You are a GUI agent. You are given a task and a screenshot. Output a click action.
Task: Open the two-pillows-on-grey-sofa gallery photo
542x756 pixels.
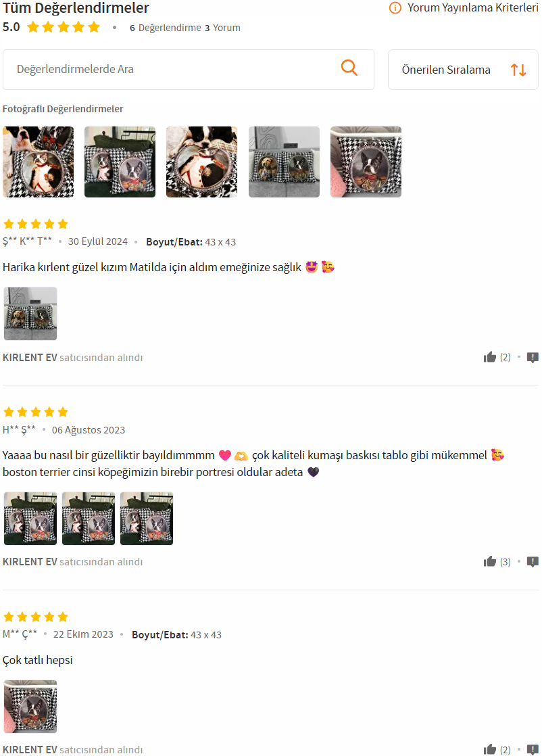[x=284, y=162]
